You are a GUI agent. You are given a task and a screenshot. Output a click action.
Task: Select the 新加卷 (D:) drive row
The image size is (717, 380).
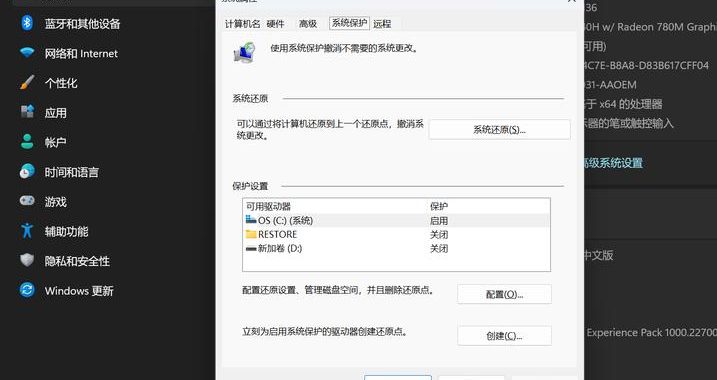click(x=396, y=249)
